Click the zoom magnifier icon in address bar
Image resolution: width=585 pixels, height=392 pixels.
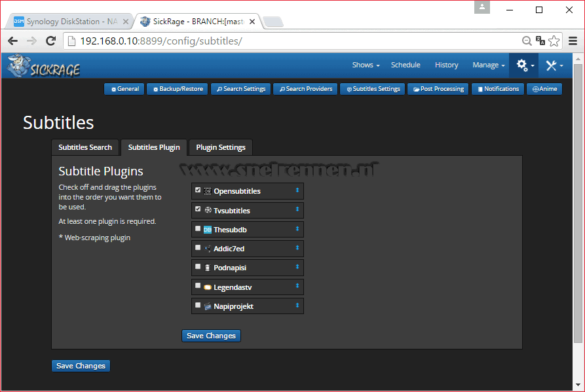527,41
